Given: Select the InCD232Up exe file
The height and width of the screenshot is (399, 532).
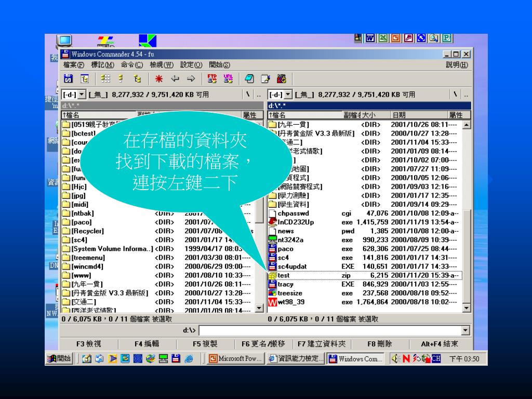Looking at the screenshot, I should pyautogui.click(x=365, y=222).
